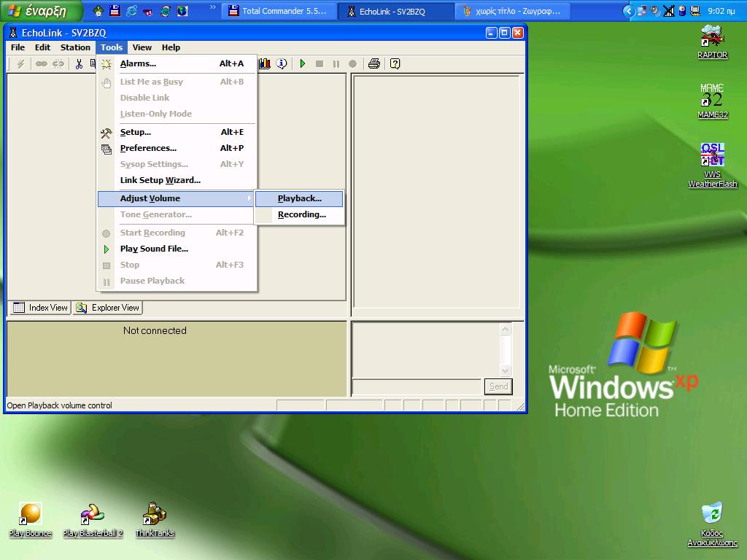The height and width of the screenshot is (560, 747).
Task: Select the VWS WeatherFlash desktop icon
Action: (x=712, y=166)
